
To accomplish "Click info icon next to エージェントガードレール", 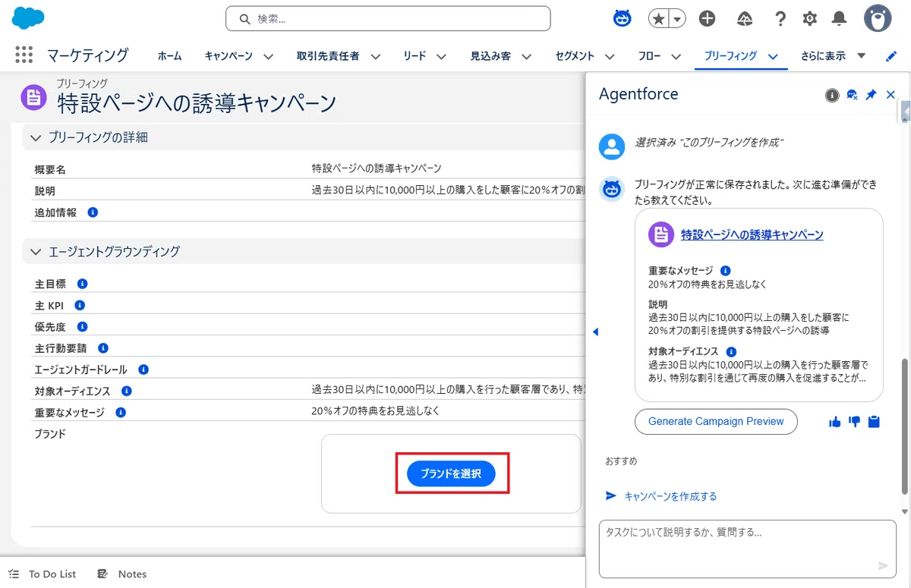I will [x=143, y=369].
